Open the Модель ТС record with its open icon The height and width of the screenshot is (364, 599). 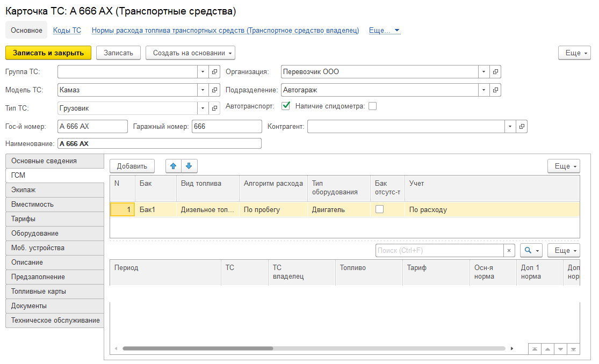pos(214,90)
